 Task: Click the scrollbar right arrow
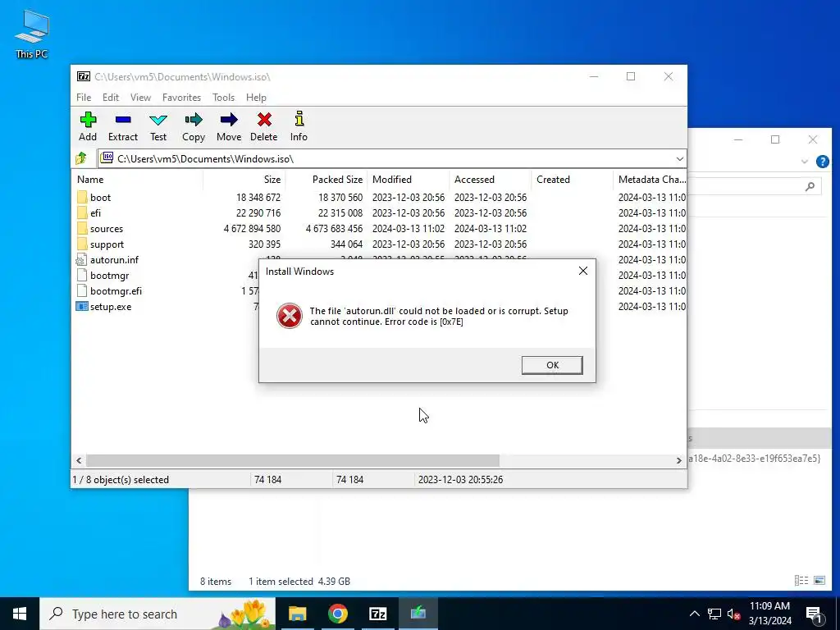coord(678,460)
